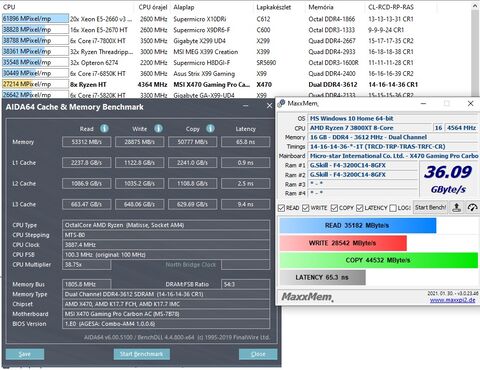Open the www.maxxpi2.de link
Image resolution: width=480 pixels, height=370 pixels.
pos(452,300)
